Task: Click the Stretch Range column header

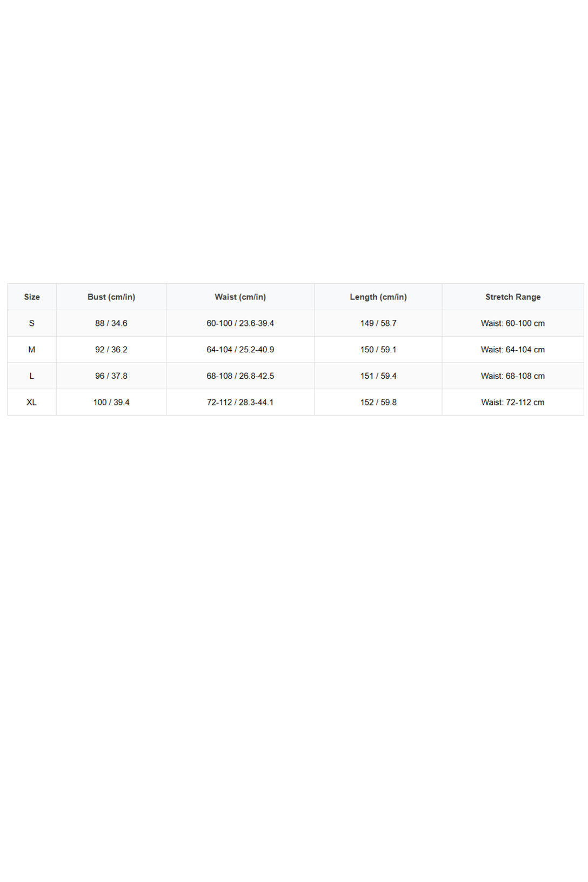Action: [513, 297]
